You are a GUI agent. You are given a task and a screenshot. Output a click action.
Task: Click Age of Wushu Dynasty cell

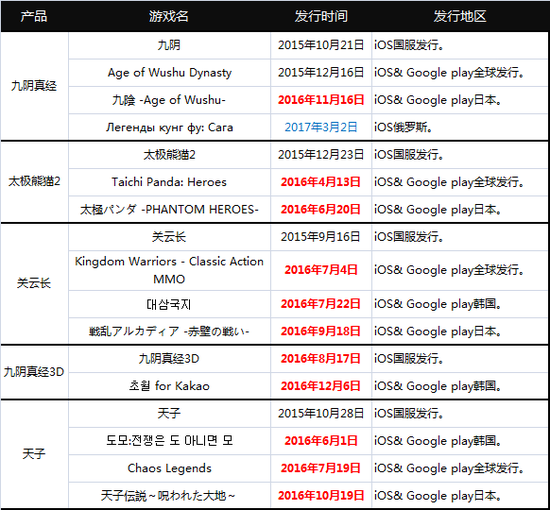(x=169, y=73)
